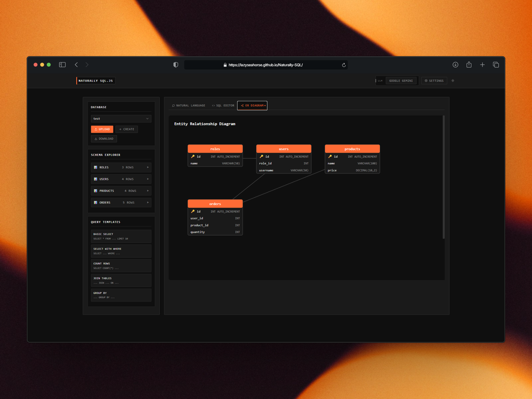The height and width of the screenshot is (399, 532).
Task: Toggle the light/dark theme sun icon
Action: 453,81
